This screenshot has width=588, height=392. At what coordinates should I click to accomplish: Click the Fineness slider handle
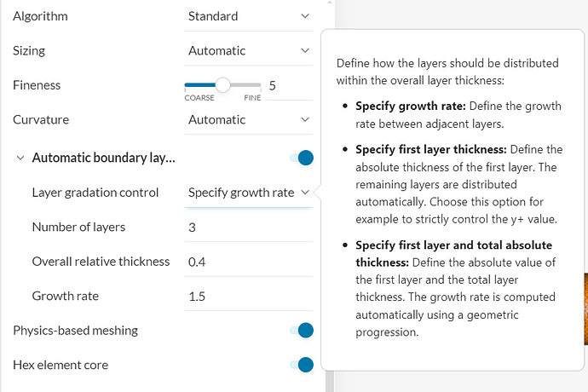coord(222,85)
